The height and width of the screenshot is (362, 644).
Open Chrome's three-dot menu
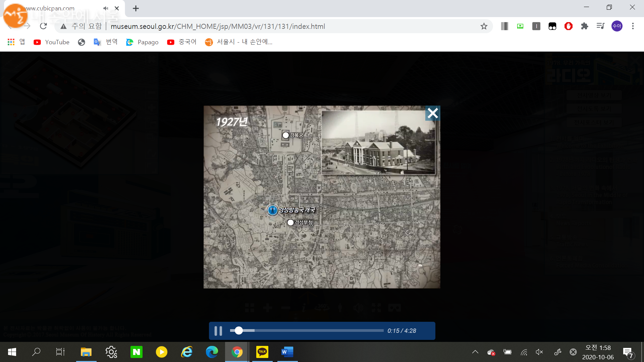click(633, 26)
